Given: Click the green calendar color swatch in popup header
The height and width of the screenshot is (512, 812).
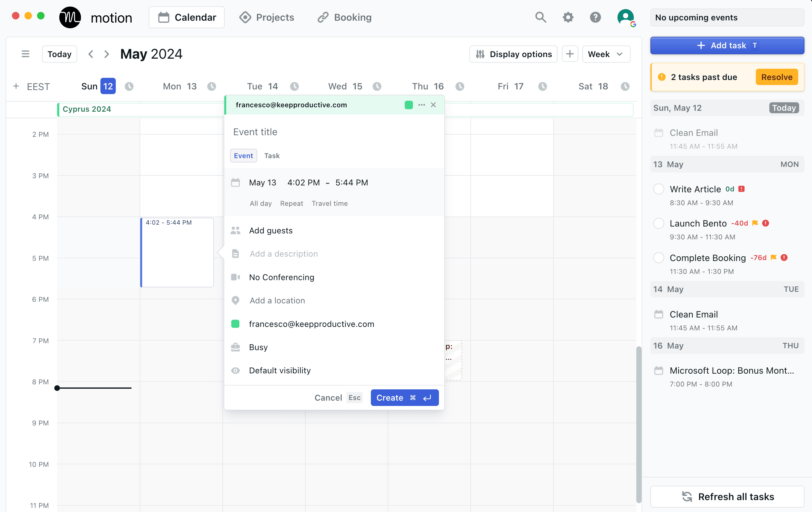Looking at the screenshot, I should [x=409, y=105].
